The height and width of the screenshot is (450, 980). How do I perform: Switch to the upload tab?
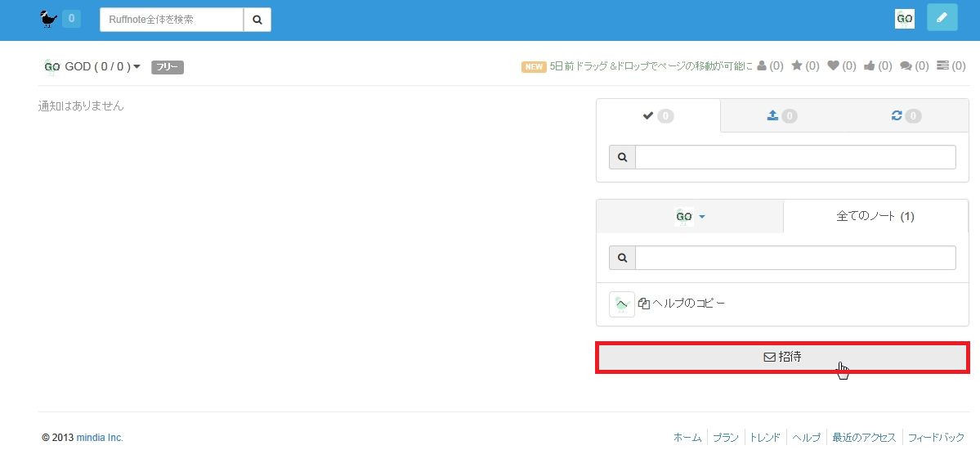coord(781,116)
